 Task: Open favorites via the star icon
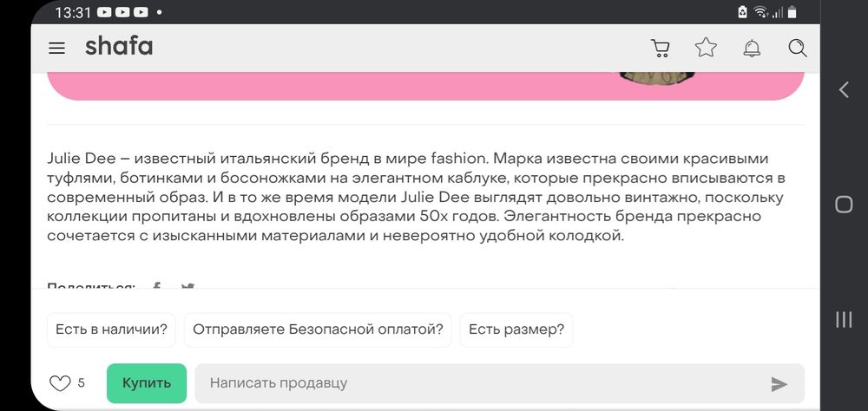point(706,48)
